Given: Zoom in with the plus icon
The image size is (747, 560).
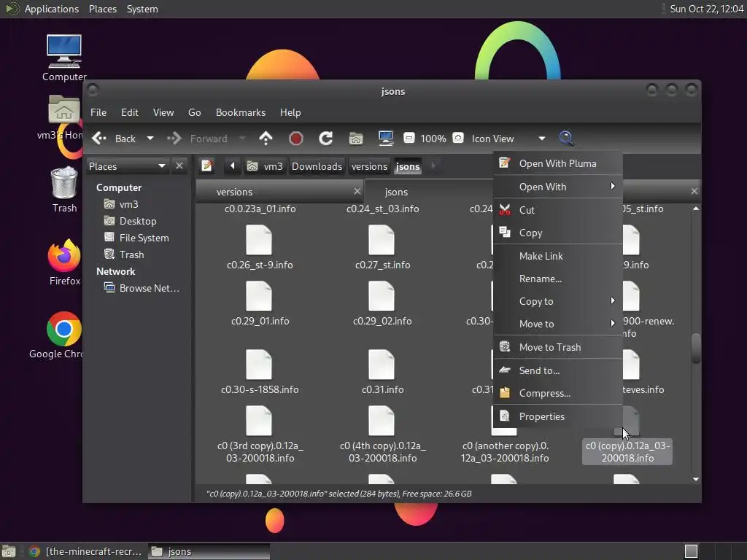Looking at the screenshot, I should click(458, 138).
